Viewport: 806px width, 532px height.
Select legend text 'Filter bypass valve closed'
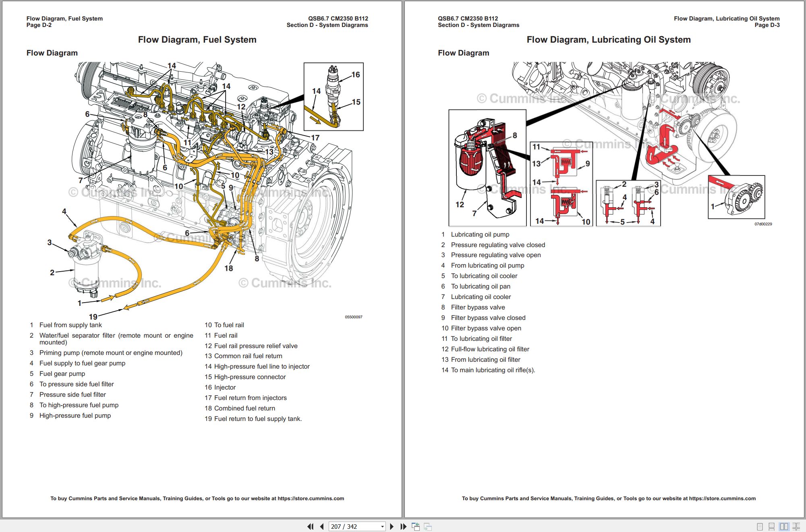tap(488, 318)
